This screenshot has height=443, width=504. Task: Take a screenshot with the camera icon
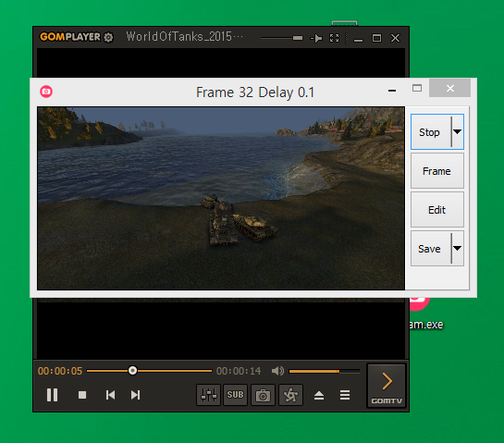[263, 395]
